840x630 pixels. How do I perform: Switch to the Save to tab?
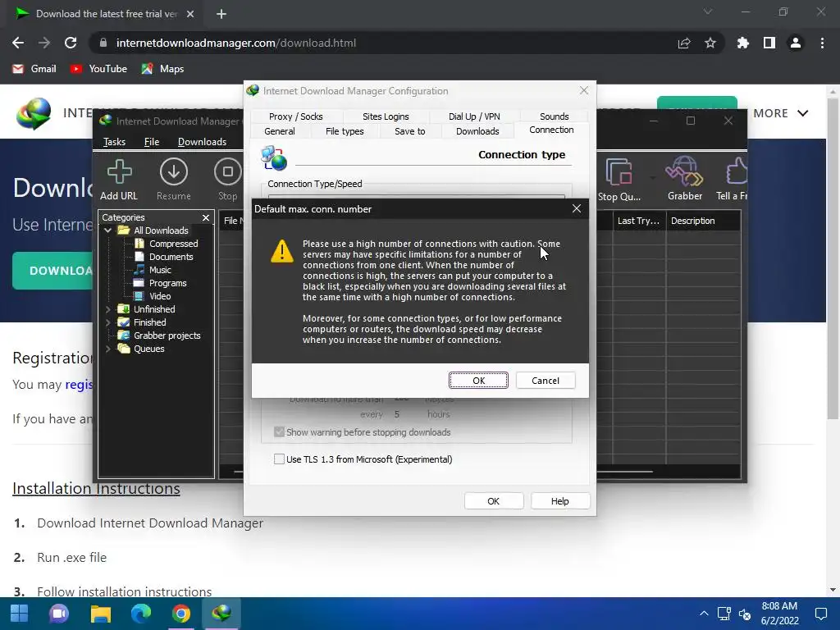(410, 131)
